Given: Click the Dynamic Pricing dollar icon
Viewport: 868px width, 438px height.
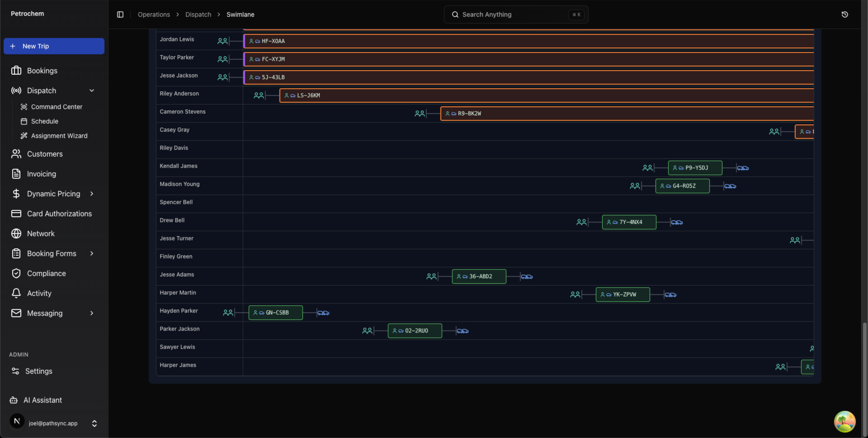Looking at the screenshot, I should tap(16, 193).
